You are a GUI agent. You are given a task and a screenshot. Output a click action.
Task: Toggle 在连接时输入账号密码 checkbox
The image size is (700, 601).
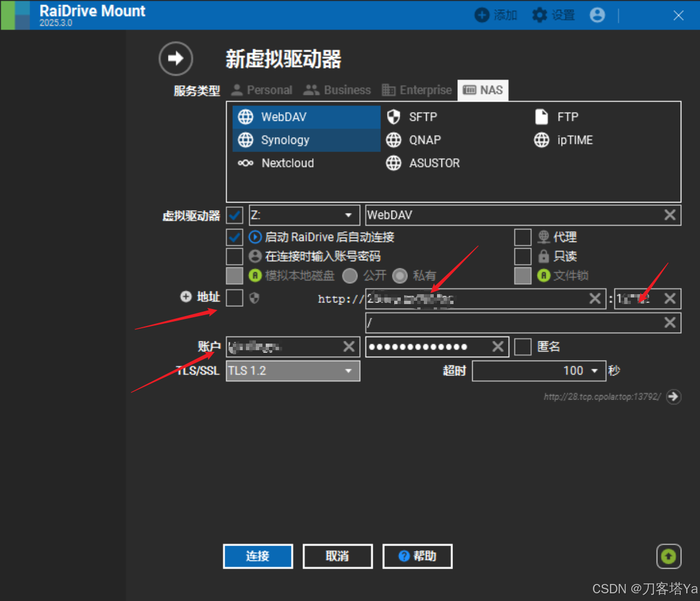[x=234, y=256]
